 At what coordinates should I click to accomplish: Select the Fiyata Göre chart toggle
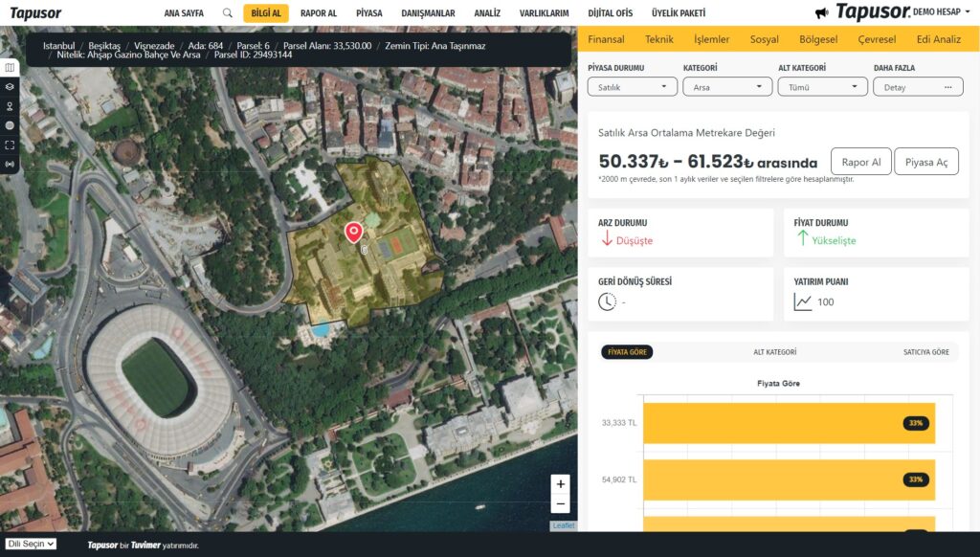[627, 352]
